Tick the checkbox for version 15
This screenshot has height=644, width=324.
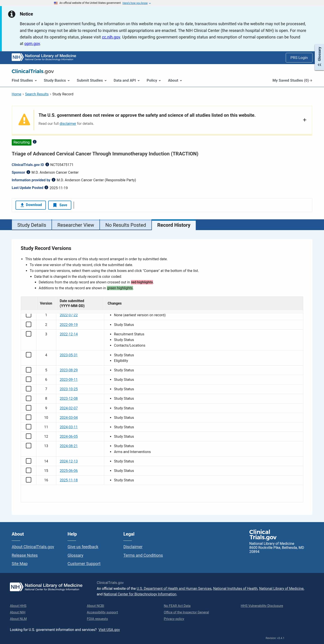(29, 471)
